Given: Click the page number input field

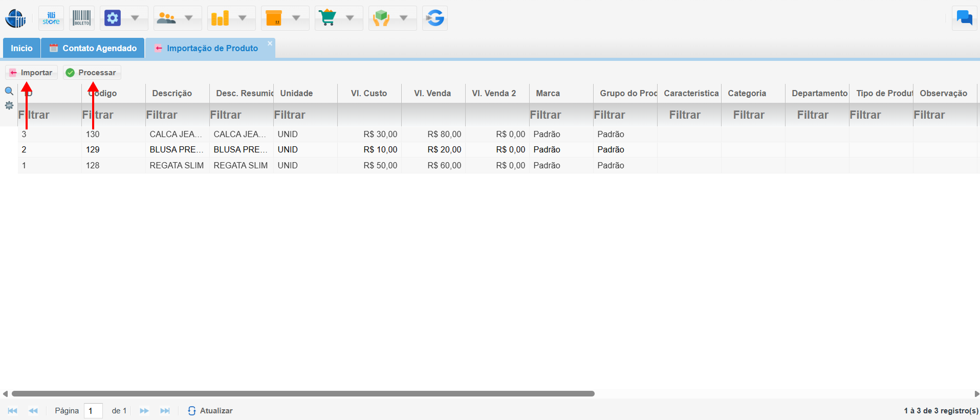Looking at the screenshot, I should coord(93,411).
